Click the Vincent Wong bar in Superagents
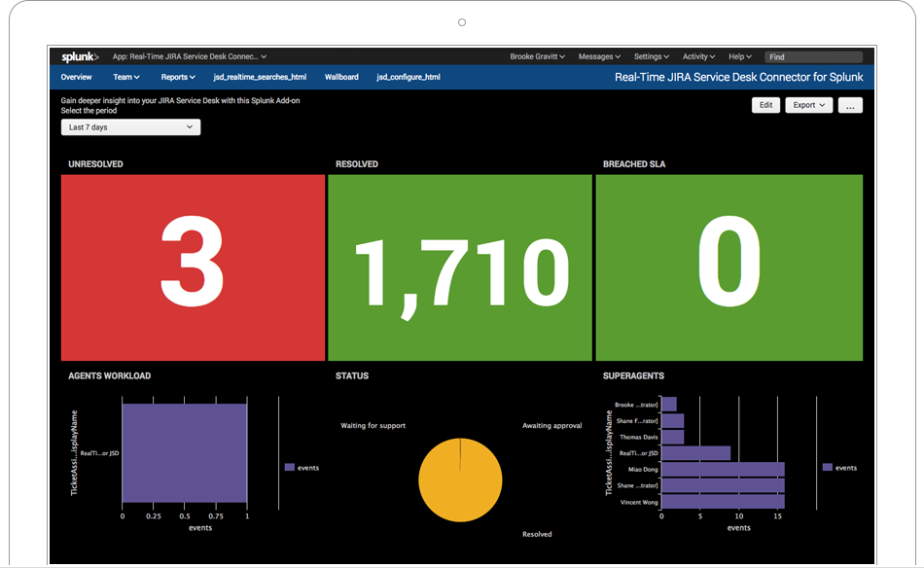The width and height of the screenshot is (924, 568). click(x=723, y=502)
